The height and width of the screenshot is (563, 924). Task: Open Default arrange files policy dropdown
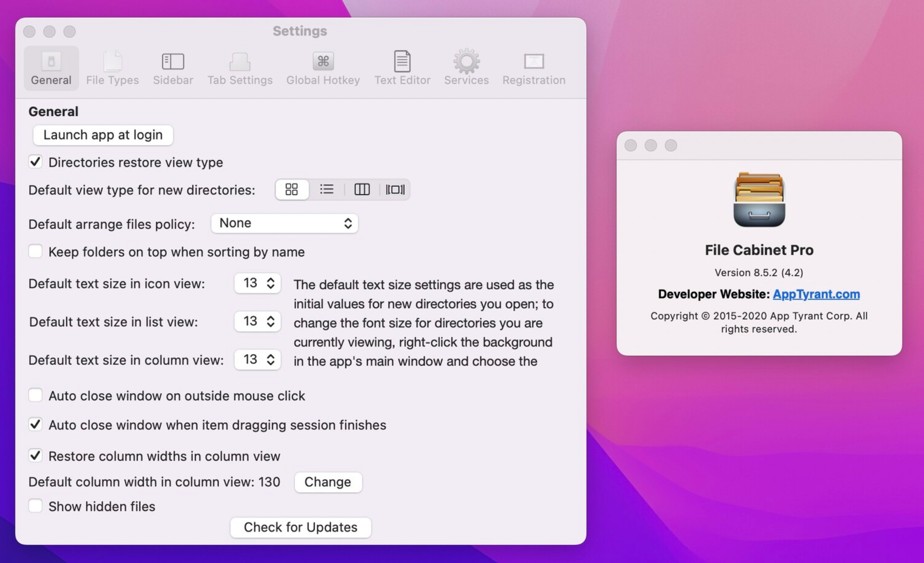tap(284, 223)
